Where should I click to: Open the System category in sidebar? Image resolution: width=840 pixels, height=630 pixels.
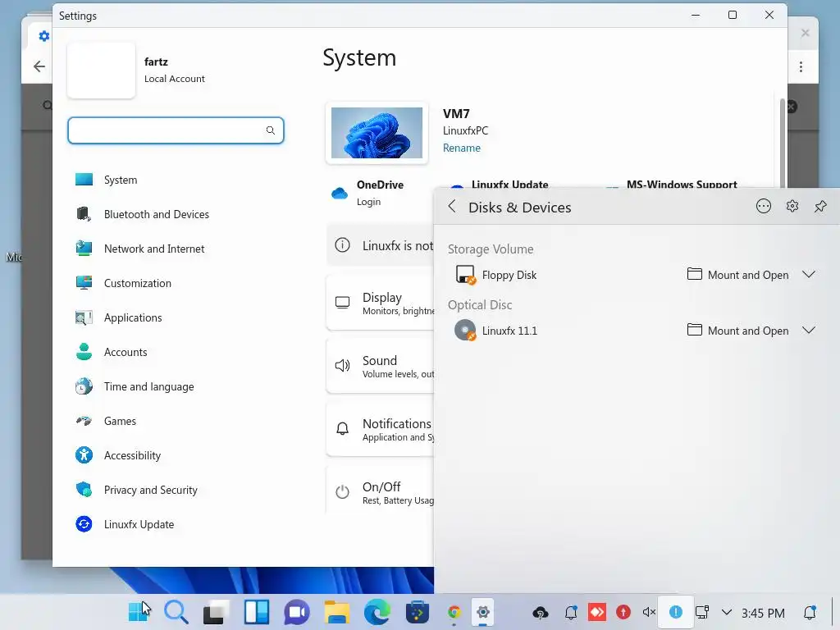pos(120,180)
